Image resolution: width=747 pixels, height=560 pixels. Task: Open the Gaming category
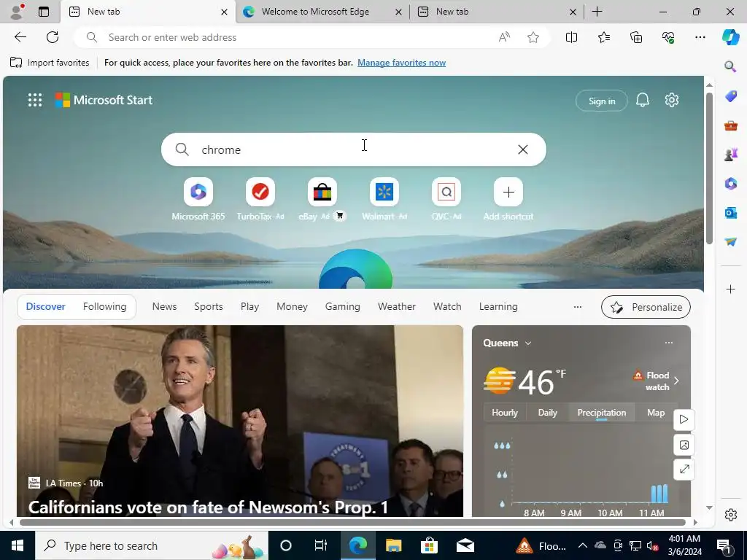pos(343,307)
